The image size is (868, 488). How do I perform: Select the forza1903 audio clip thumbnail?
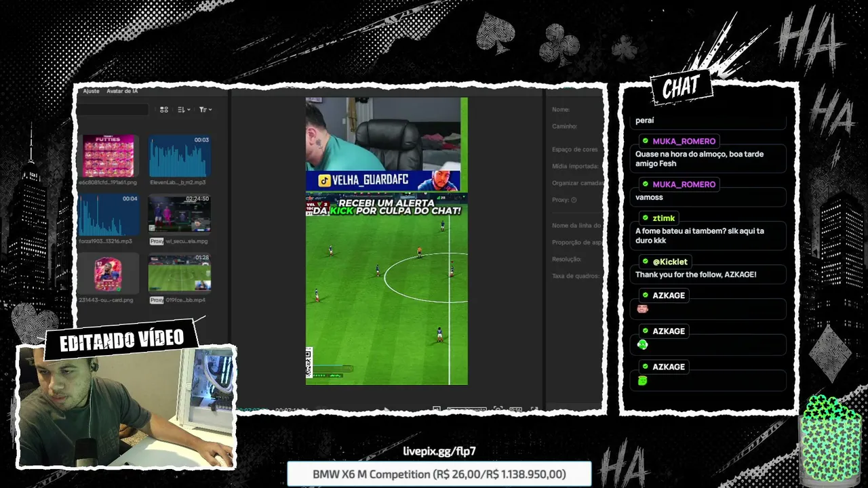click(x=108, y=215)
